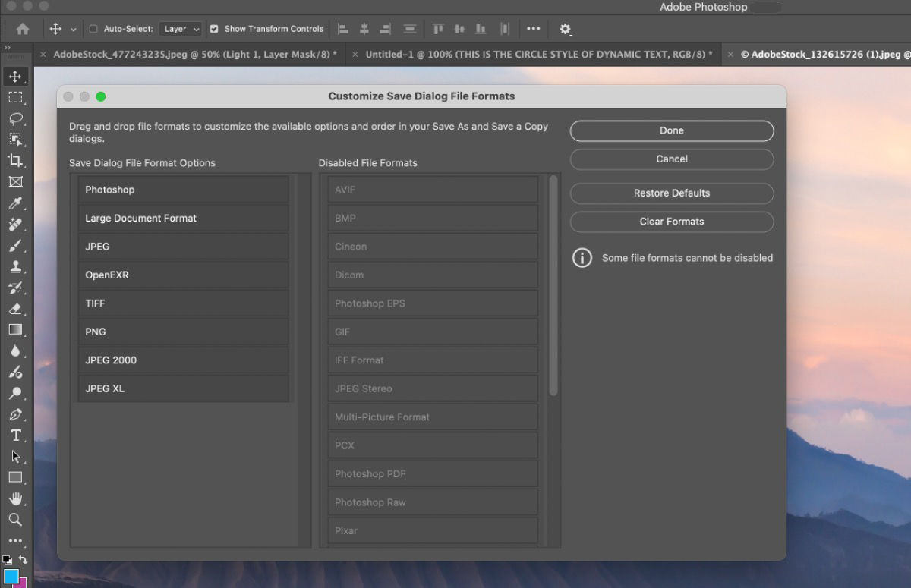
Task: Click the Clear Formats button
Action: (x=672, y=222)
